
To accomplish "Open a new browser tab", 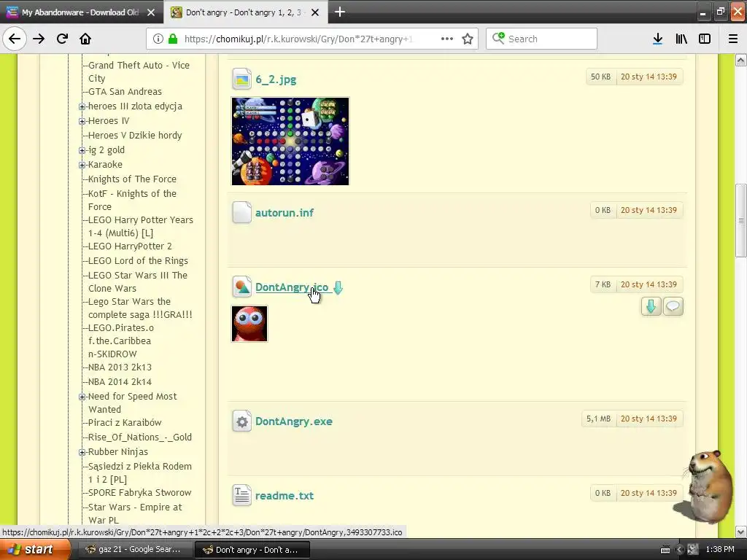I will (340, 12).
